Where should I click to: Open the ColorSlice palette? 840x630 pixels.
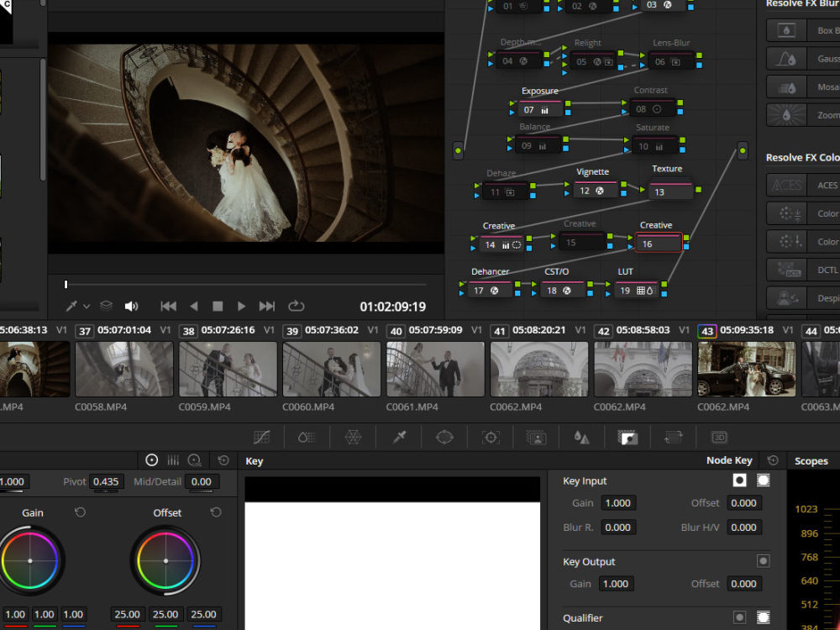tap(307, 437)
